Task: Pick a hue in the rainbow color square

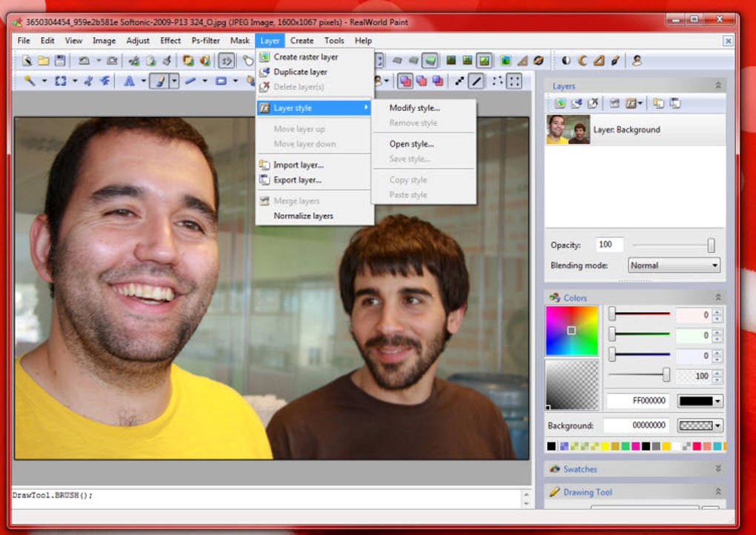Action: (571, 330)
